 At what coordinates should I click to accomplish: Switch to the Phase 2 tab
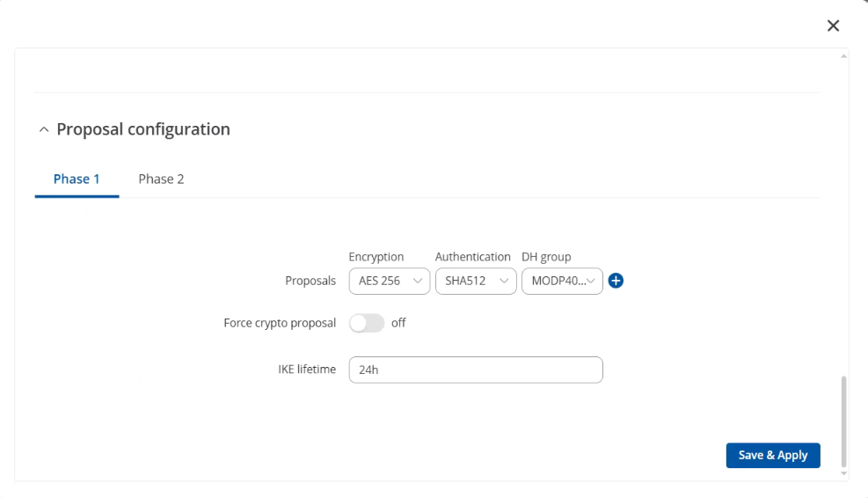click(161, 179)
